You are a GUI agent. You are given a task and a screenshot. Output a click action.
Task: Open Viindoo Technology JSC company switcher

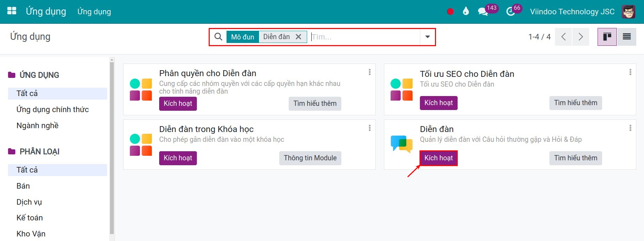[572, 12]
